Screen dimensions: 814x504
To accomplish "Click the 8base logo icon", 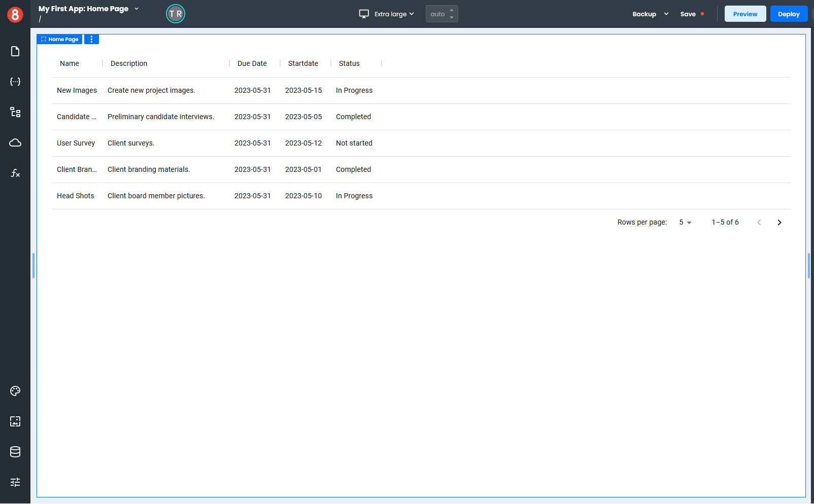I will pyautogui.click(x=15, y=15).
